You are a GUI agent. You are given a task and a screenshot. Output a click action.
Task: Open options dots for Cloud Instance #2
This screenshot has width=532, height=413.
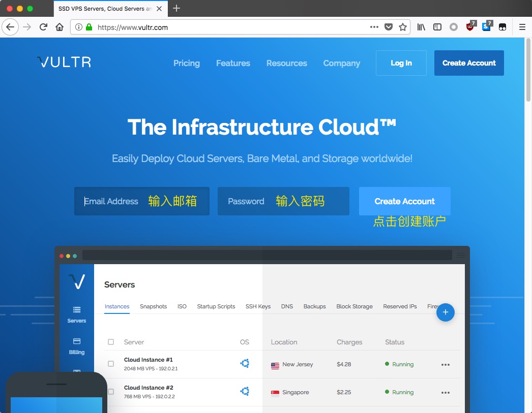click(446, 393)
